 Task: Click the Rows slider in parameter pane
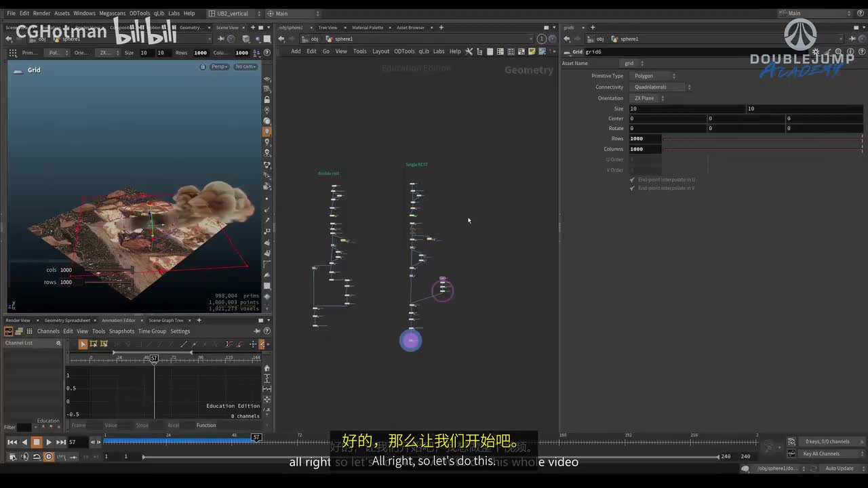click(763, 139)
